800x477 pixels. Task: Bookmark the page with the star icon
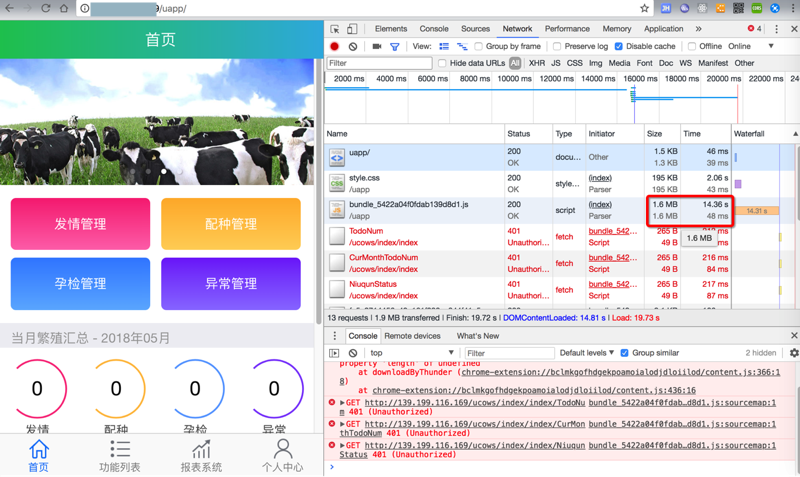(644, 8)
